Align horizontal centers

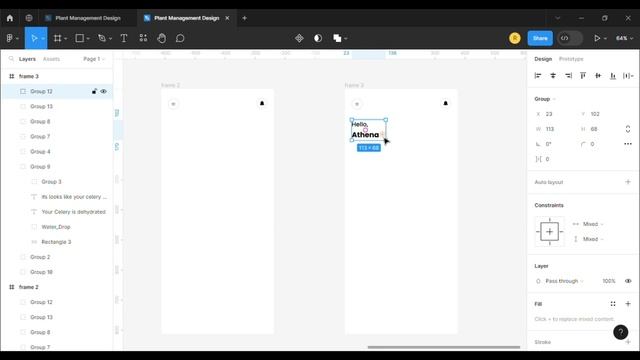point(553,76)
